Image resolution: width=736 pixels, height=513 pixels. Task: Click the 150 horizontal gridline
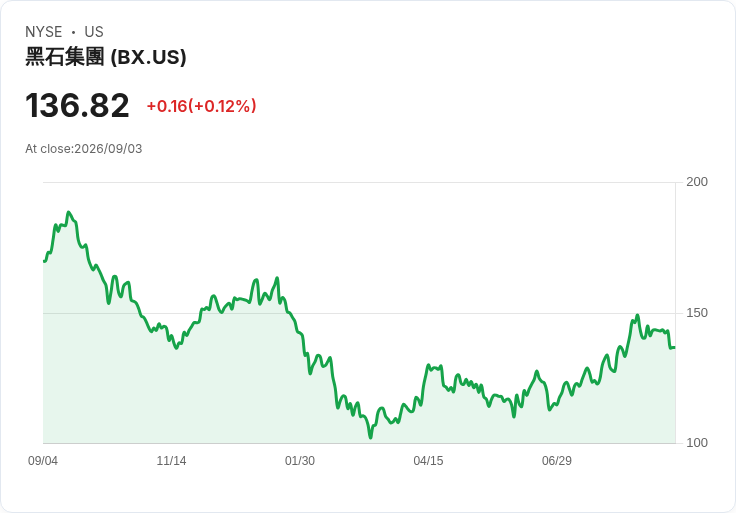coord(359,313)
